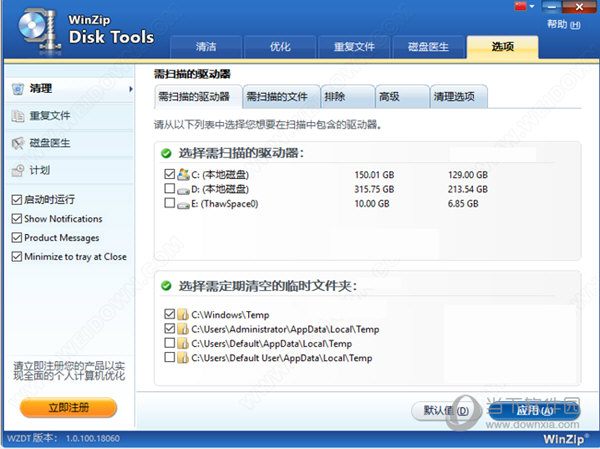Viewport: 600px width, 449px height.
Task: Switch to the 清洁 main tab
Action: (x=206, y=47)
